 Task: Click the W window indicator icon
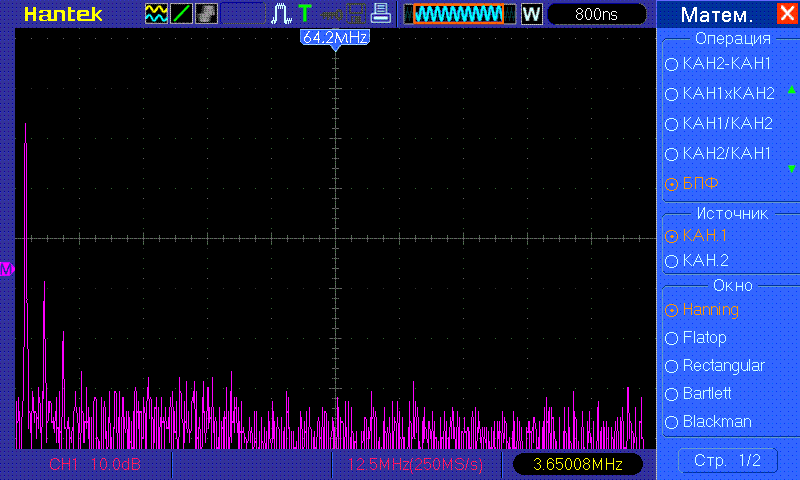pyautogui.click(x=531, y=15)
